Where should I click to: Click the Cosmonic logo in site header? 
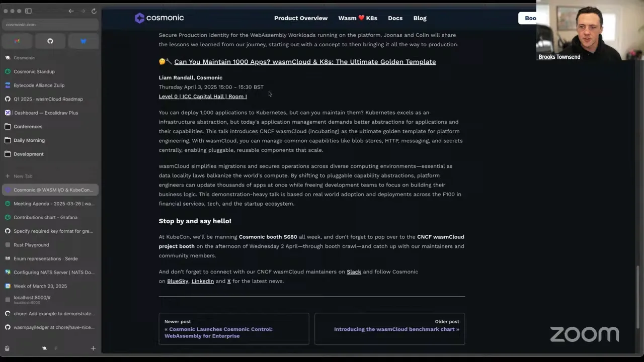point(159,18)
